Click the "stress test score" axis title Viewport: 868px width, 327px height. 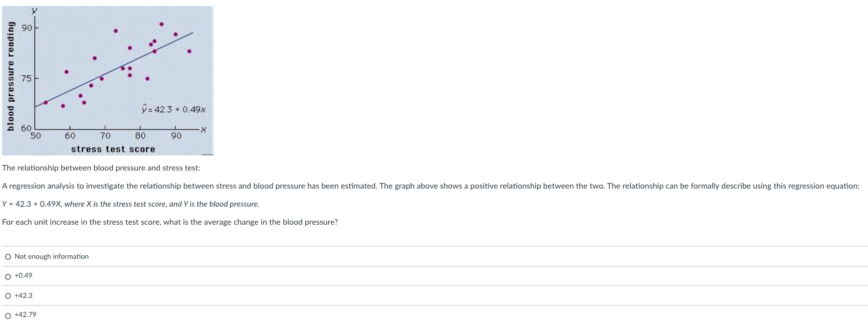(x=113, y=149)
